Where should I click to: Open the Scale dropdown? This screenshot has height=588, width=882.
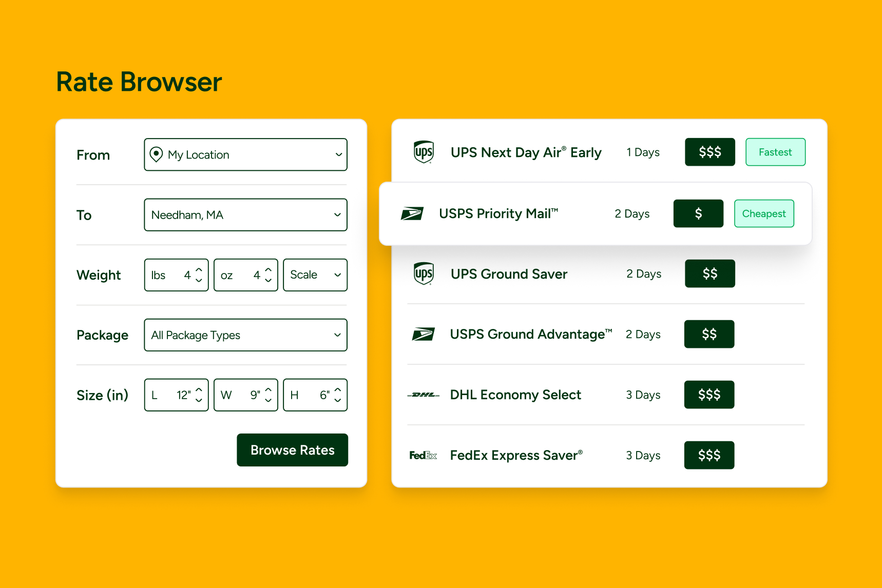[x=315, y=275]
